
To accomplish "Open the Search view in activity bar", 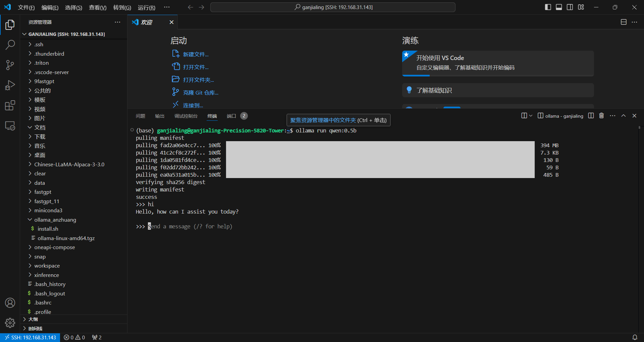I will [10, 45].
